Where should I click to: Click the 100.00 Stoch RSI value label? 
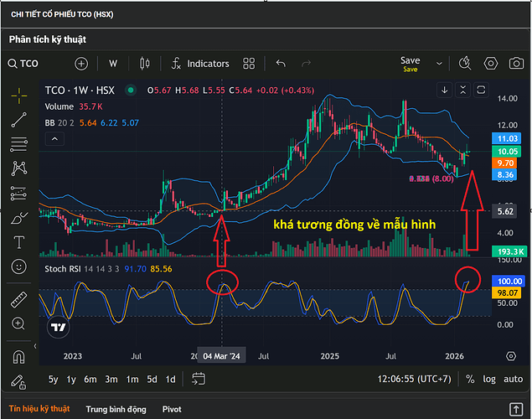coord(509,282)
